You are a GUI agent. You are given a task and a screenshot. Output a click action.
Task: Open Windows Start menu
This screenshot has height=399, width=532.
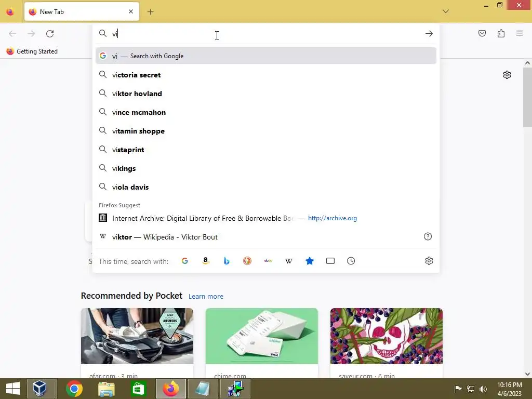13,389
